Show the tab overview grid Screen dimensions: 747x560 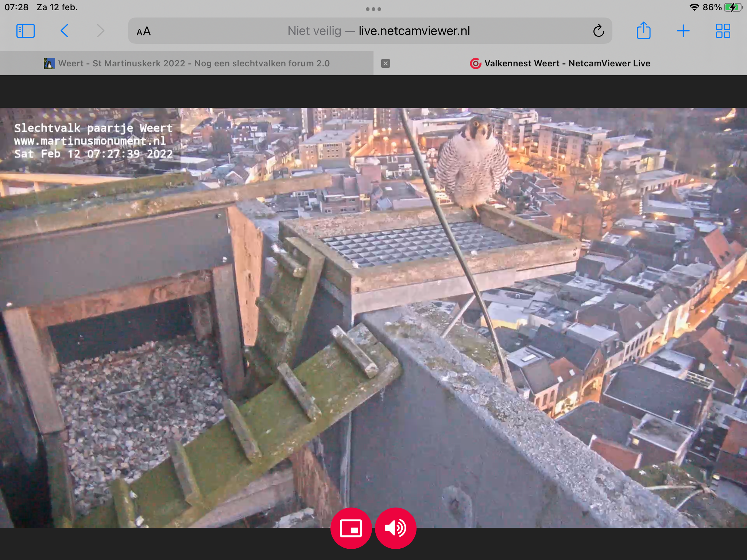pyautogui.click(x=723, y=31)
